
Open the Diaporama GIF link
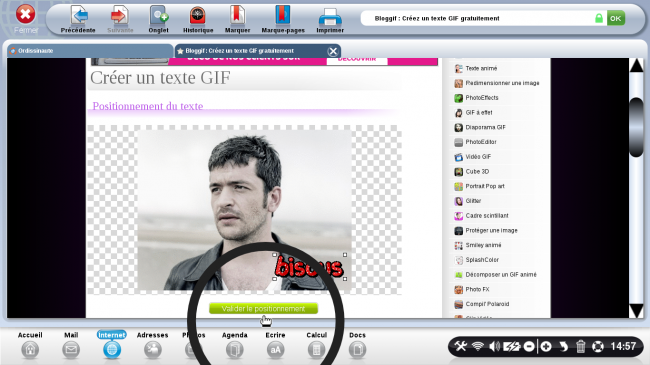coord(485,127)
